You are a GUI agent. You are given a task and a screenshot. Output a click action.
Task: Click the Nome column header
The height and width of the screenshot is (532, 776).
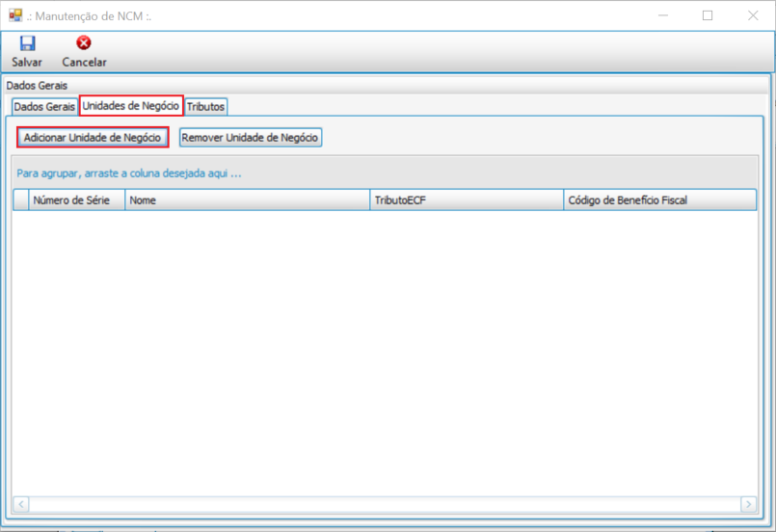(248, 200)
